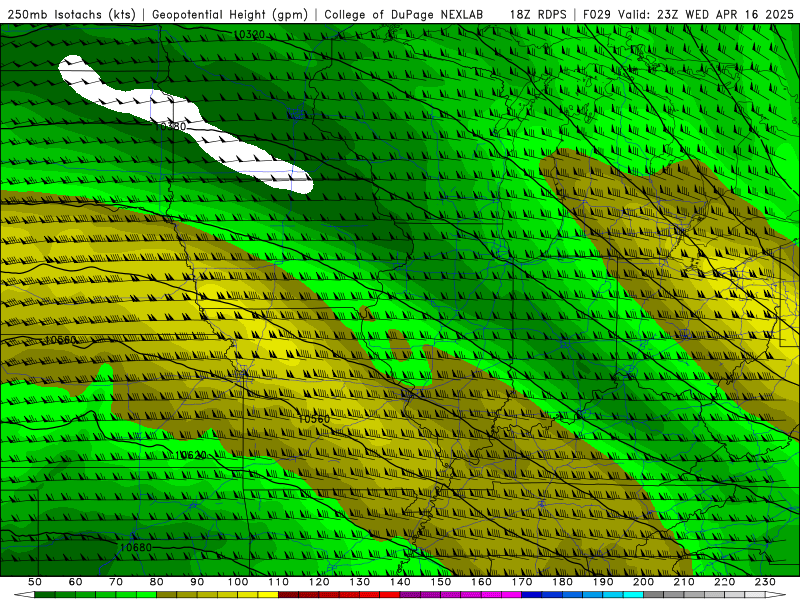This screenshot has height=600, width=800.
Task: Click the 10620 height contour label
Action: [190, 455]
